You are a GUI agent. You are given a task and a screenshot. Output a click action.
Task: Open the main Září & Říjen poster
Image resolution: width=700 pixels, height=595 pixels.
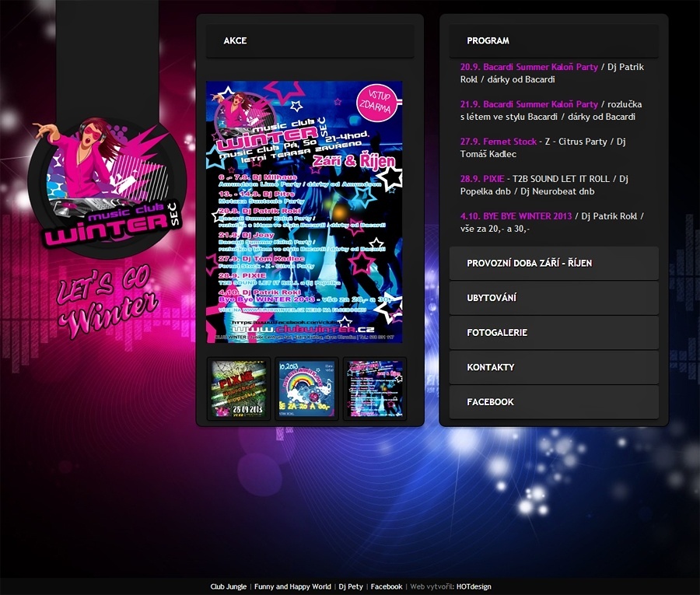pos(304,212)
